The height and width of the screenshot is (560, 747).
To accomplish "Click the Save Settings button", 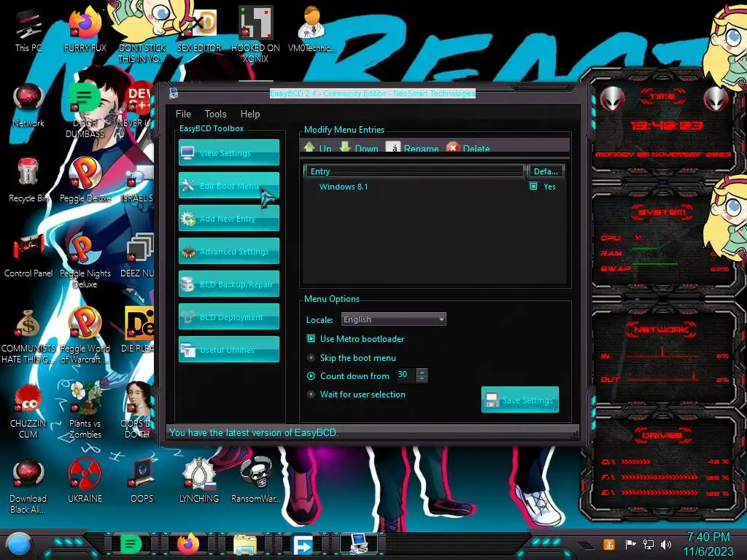I will click(519, 400).
